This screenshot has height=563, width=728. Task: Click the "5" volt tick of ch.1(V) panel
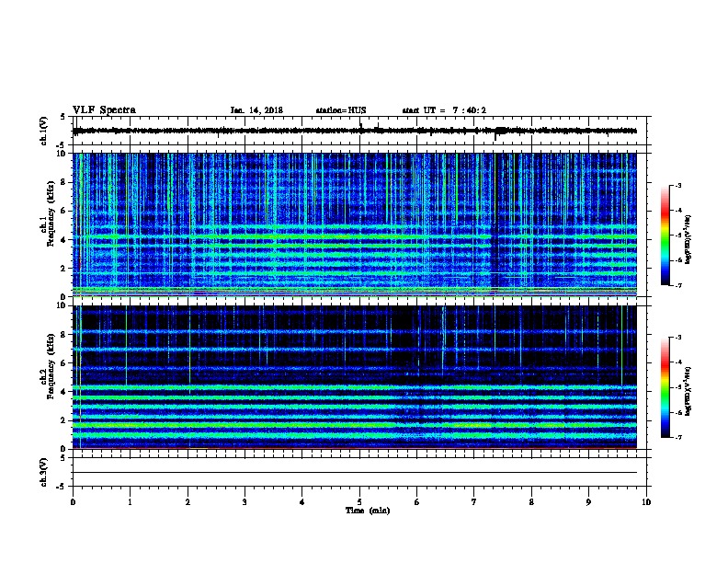pos(63,117)
